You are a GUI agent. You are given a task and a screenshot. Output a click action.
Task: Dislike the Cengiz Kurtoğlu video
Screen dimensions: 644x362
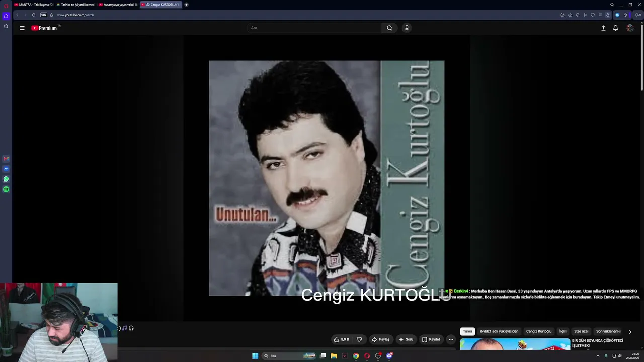click(x=359, y=339)
